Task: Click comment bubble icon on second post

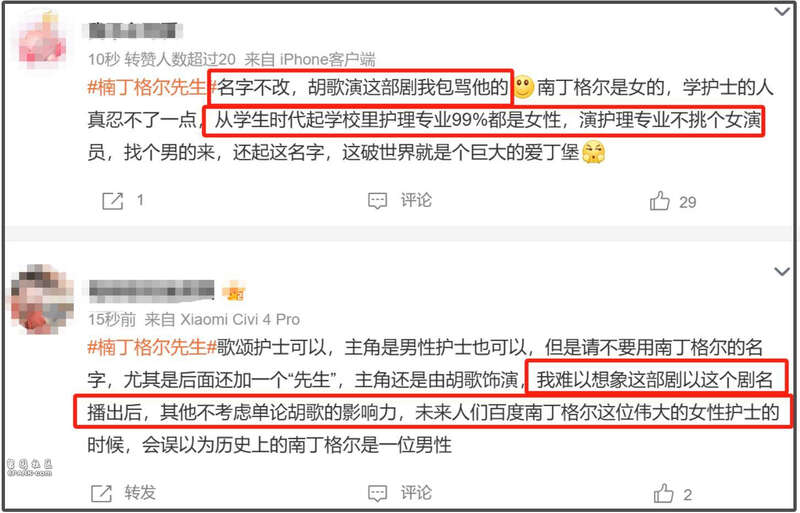Action: coord(378,493)
